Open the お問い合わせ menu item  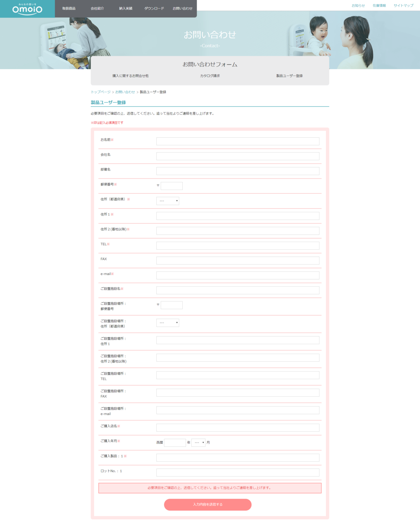182,8
